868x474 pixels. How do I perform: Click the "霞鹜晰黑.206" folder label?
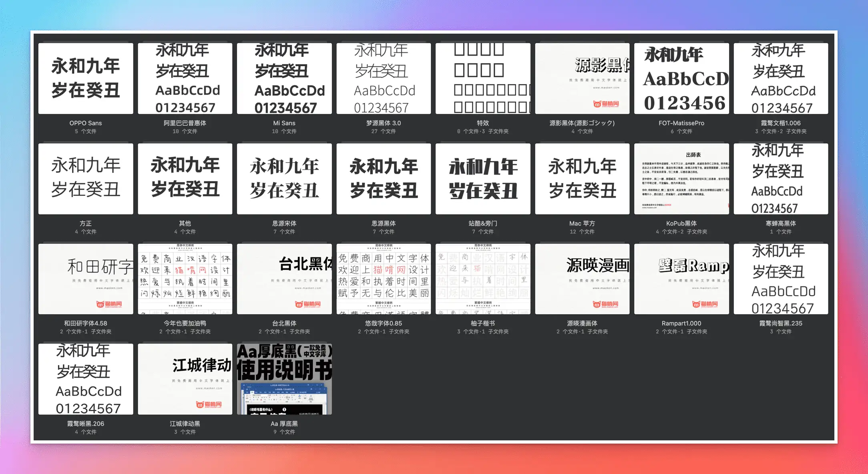(86, 424)
